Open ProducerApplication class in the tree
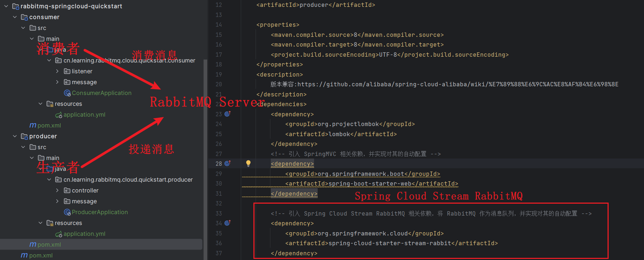644x260 pixels. point(100,212)
